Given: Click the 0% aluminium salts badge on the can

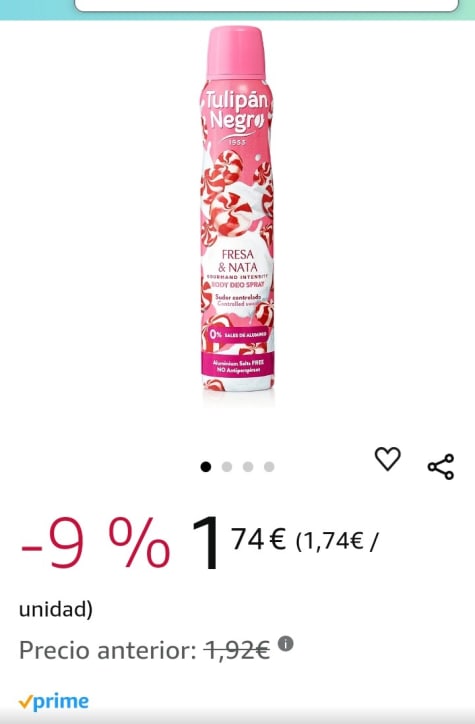Looking at the screenshot, I should (x=238, y=334).
